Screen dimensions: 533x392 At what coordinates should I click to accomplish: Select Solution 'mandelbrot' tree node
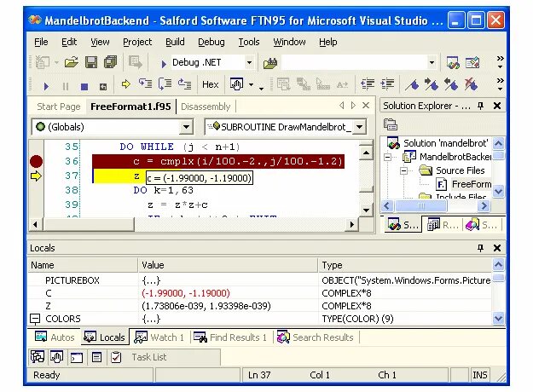point(437,143)
